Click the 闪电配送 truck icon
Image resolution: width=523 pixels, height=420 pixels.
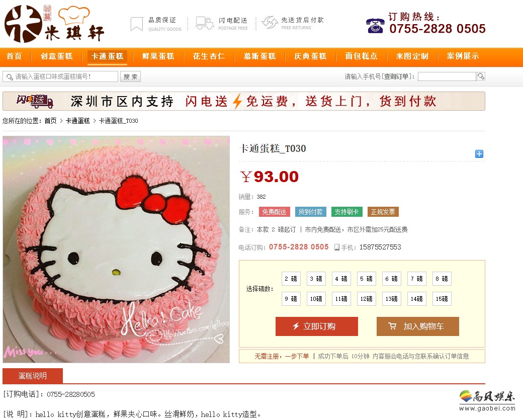205,23
